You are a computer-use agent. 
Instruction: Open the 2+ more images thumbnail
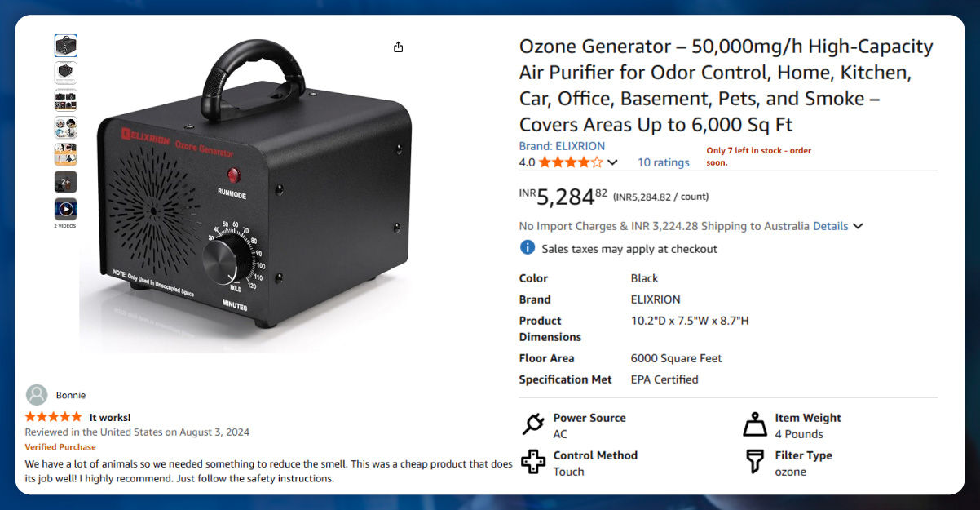[x=66, y=181]
